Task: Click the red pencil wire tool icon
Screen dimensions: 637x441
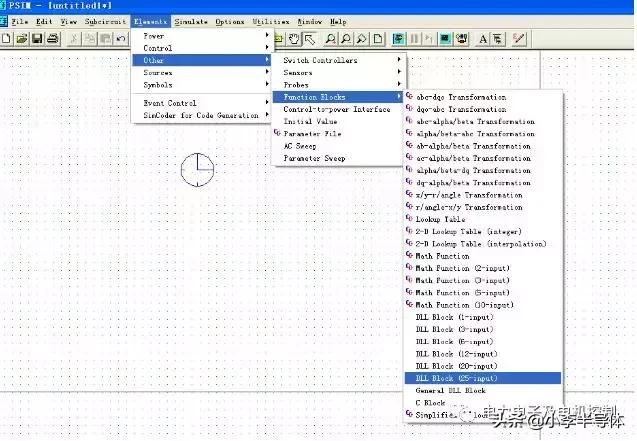Action: [x=518, y=39]
